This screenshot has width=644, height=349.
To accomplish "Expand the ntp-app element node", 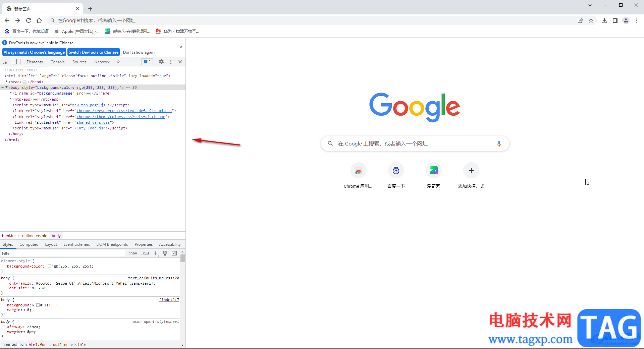I will tap(10, 99).
